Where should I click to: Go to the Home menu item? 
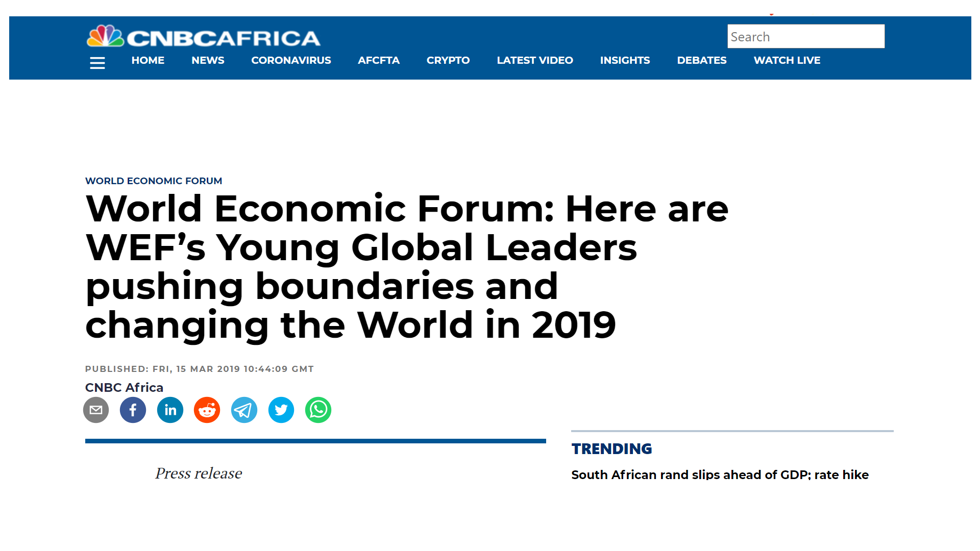point(148,60)
